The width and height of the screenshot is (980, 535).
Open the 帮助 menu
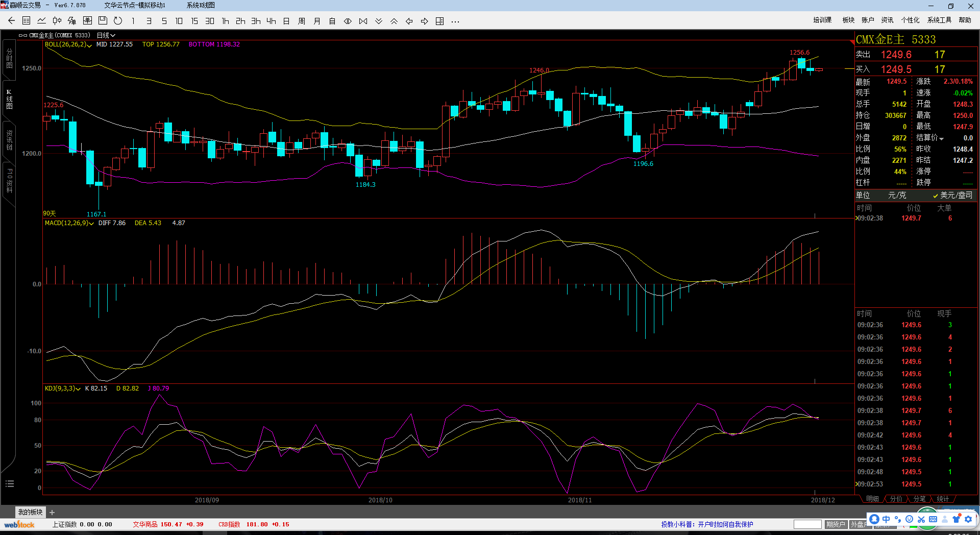965,20
